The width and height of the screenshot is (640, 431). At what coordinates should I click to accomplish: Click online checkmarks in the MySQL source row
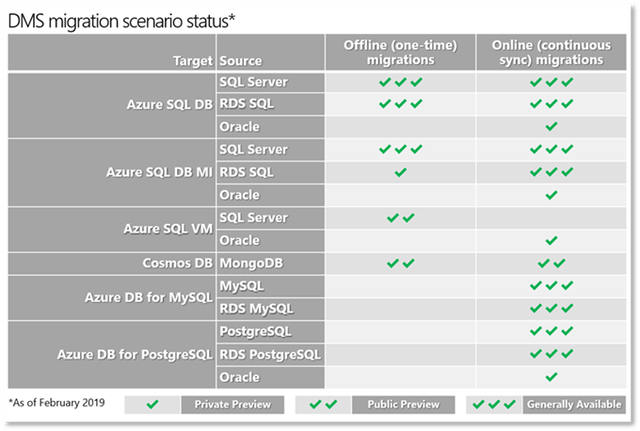551,286
